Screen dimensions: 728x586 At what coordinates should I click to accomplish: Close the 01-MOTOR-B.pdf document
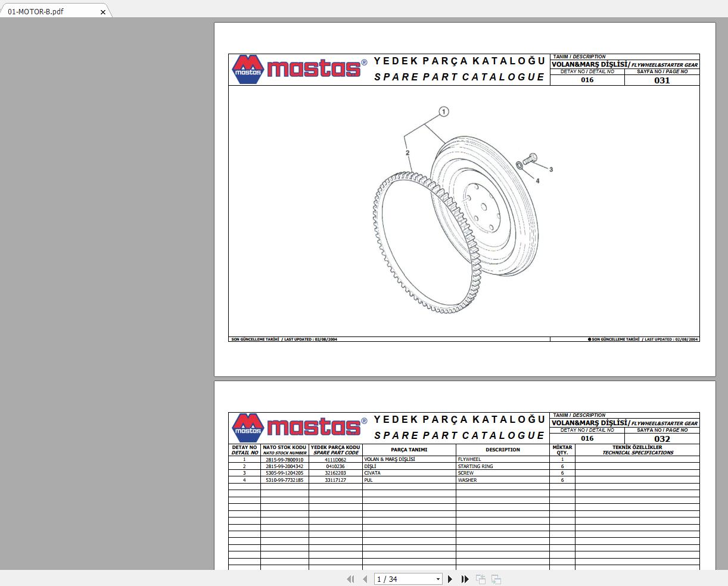pyautogui.click(x=102, y=11)
